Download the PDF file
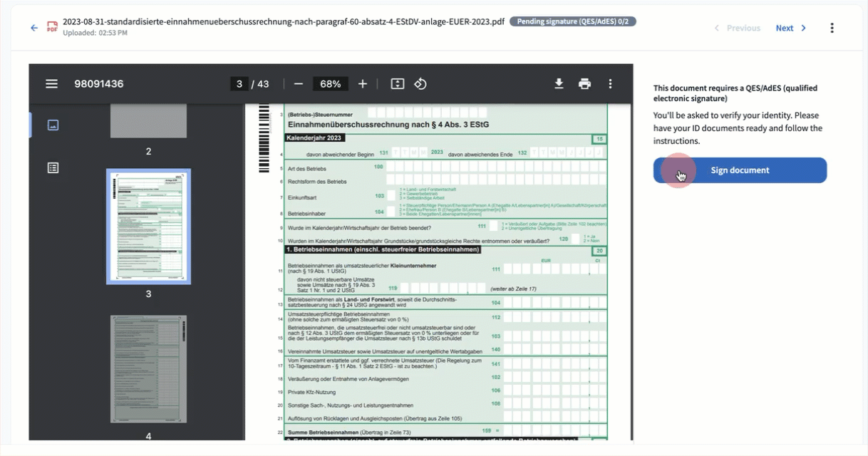Image resolution: width=868 pixels, height=456 pixels. pyautogui.click(x=559, y=83)
